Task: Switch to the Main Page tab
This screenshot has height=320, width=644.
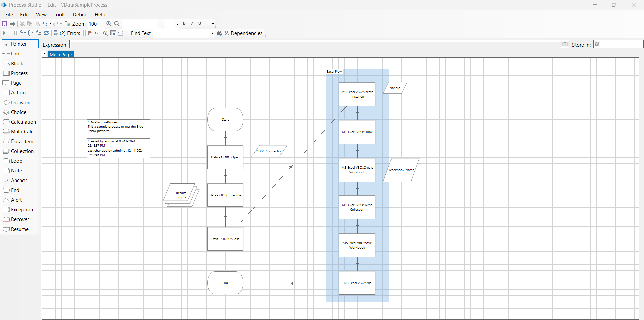Action: click(x=61, y=54)
